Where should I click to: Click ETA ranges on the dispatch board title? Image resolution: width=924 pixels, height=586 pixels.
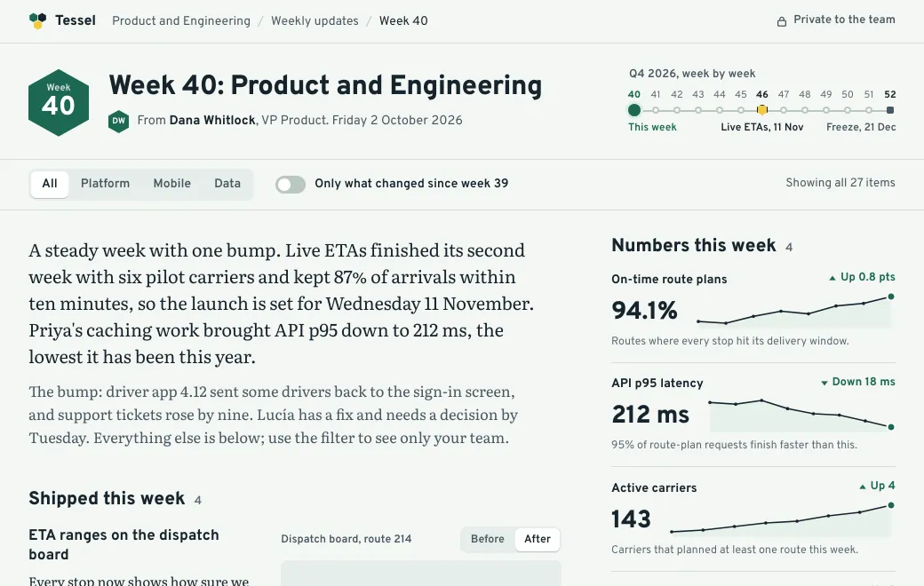123,545
